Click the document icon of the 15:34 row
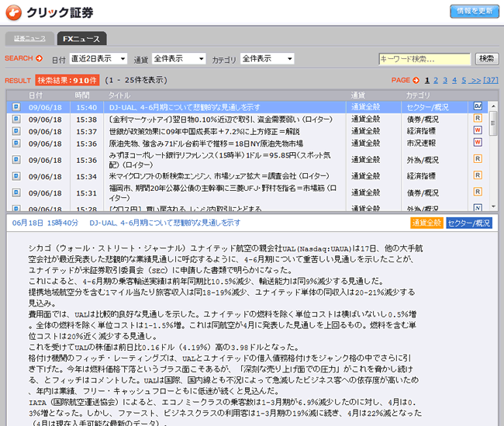 (16, 176)
